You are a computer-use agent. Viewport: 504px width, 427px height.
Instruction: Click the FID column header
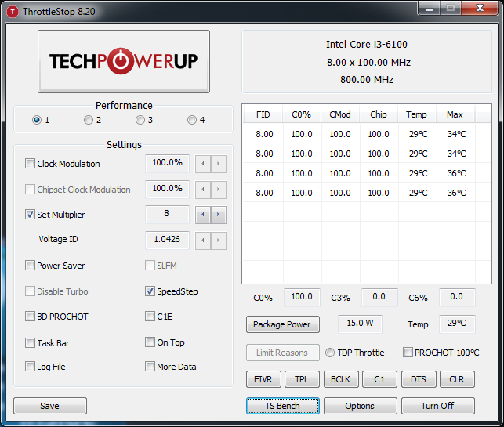[263, 114]
